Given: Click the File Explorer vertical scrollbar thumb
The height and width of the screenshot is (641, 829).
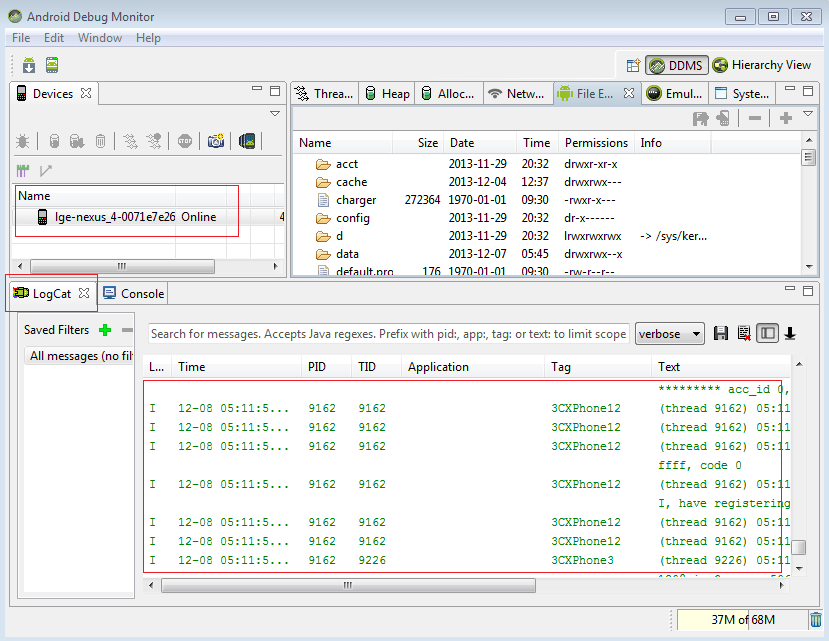Looking at the screenshot, I should click(808, 158).
